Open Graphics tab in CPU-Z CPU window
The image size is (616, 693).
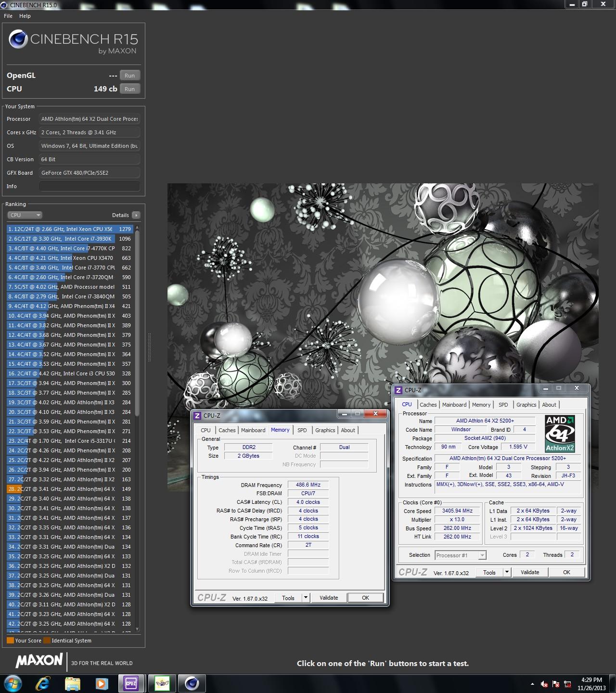point(526,405)
